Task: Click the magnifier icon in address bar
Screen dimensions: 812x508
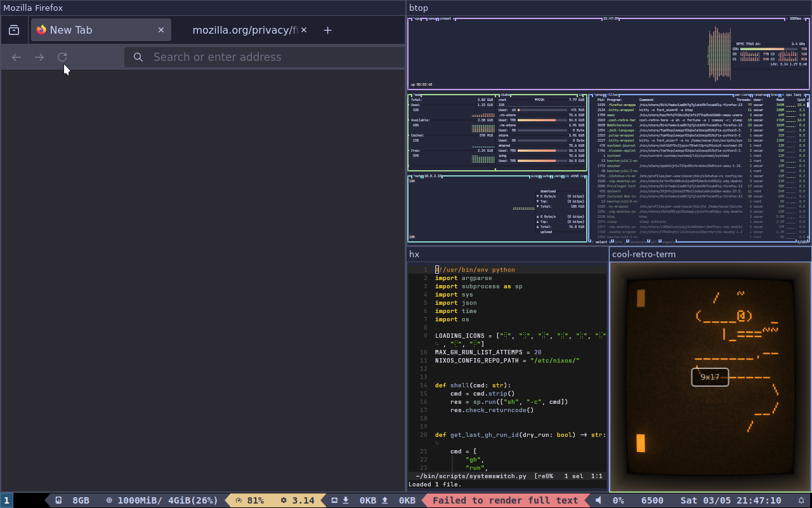Action: [138, 57]
